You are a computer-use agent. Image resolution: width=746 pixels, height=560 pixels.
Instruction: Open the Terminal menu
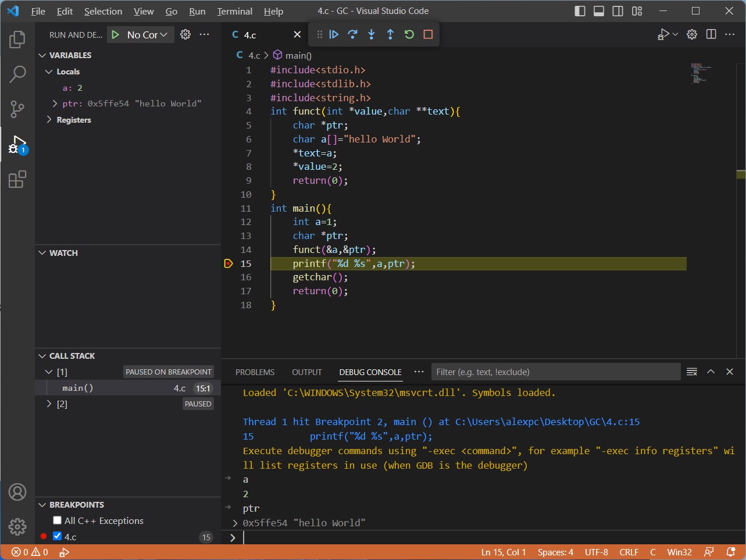(234, 11)
